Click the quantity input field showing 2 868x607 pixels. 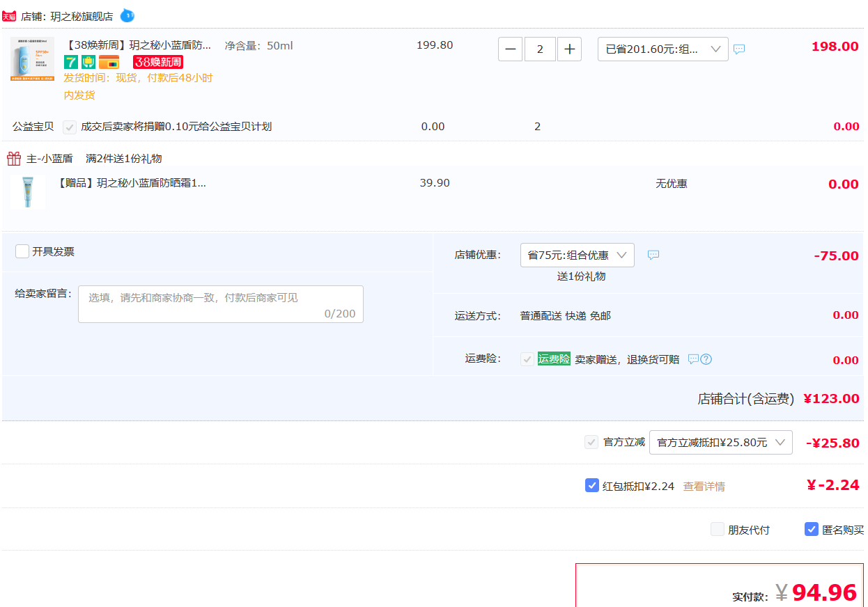(540, 49)
